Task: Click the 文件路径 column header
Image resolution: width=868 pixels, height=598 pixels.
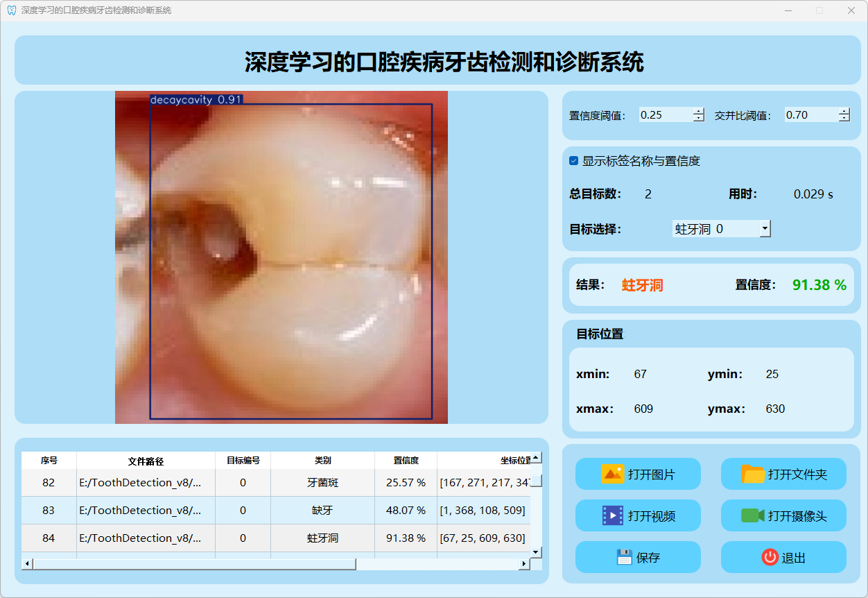Action: tap(146, 461)
